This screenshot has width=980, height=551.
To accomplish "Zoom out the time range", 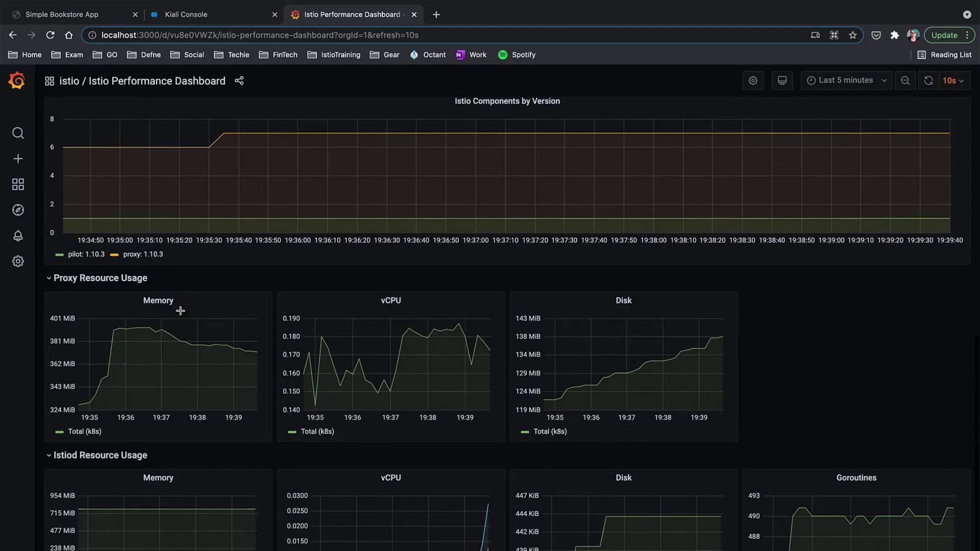I will click(x=905, y=81).
